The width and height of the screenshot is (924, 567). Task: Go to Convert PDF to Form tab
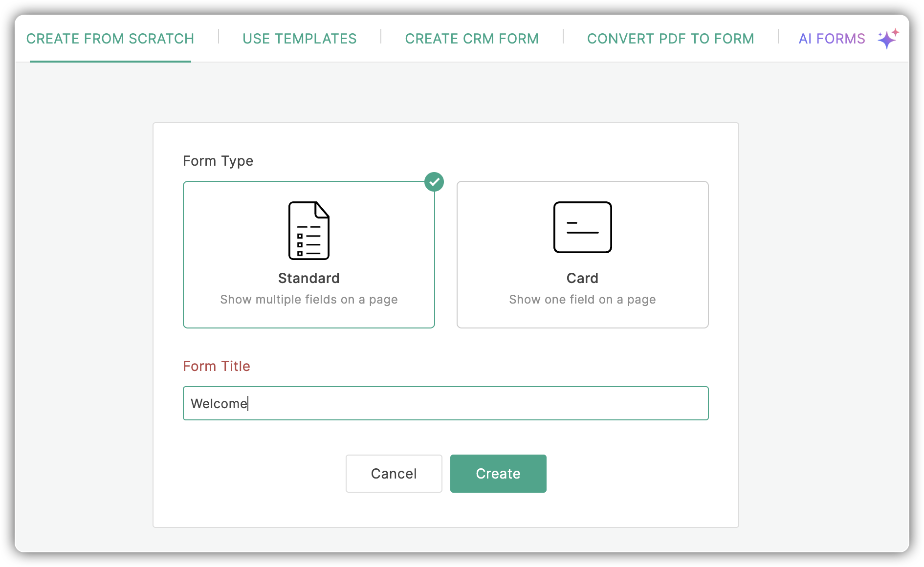pyautogui.click(x=670, y=39)
